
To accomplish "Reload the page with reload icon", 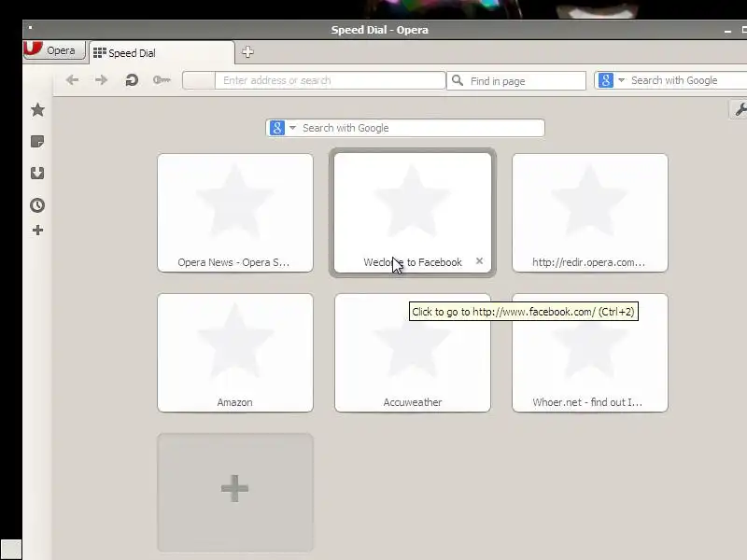I will (x=132, y=80).
